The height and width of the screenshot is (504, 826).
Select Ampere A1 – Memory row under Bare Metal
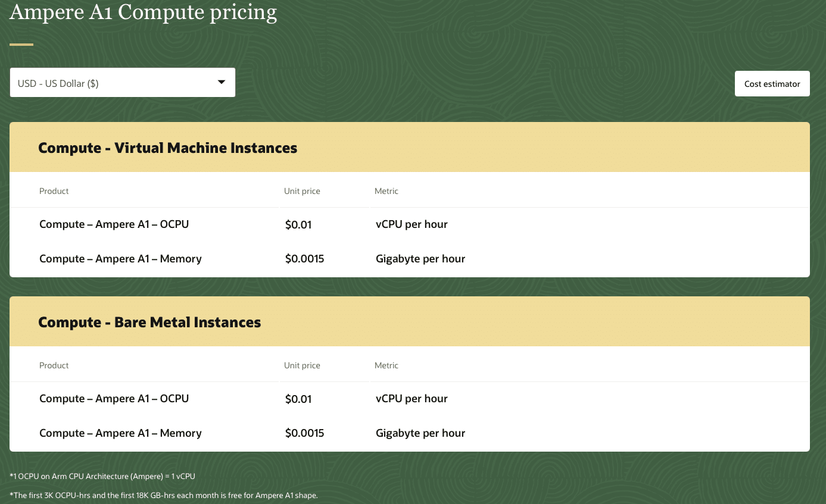point(409,433)
